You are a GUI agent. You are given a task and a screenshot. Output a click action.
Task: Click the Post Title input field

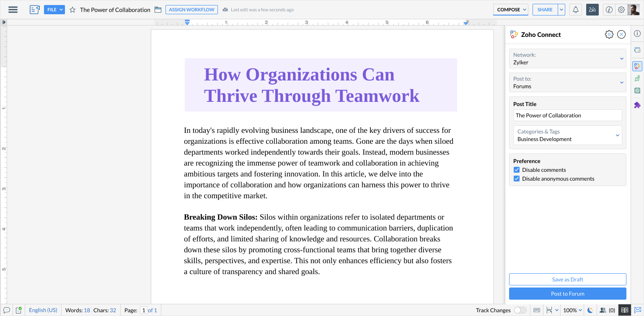coord(568,115)
